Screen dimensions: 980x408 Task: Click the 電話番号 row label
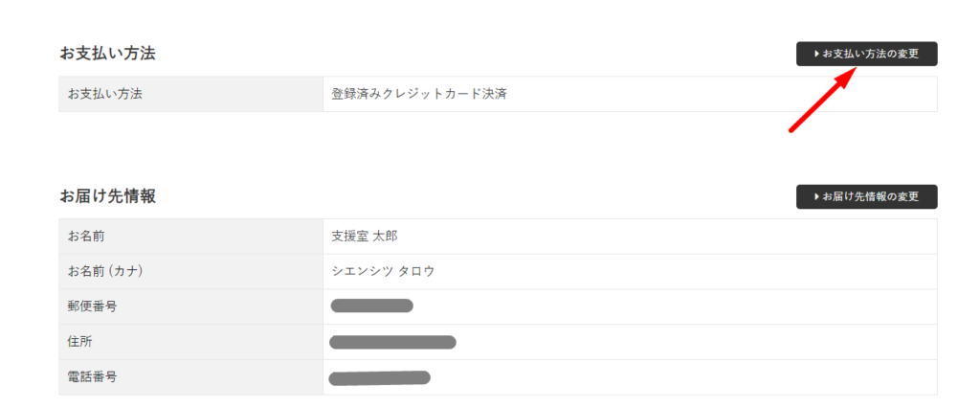coord(93,377)
